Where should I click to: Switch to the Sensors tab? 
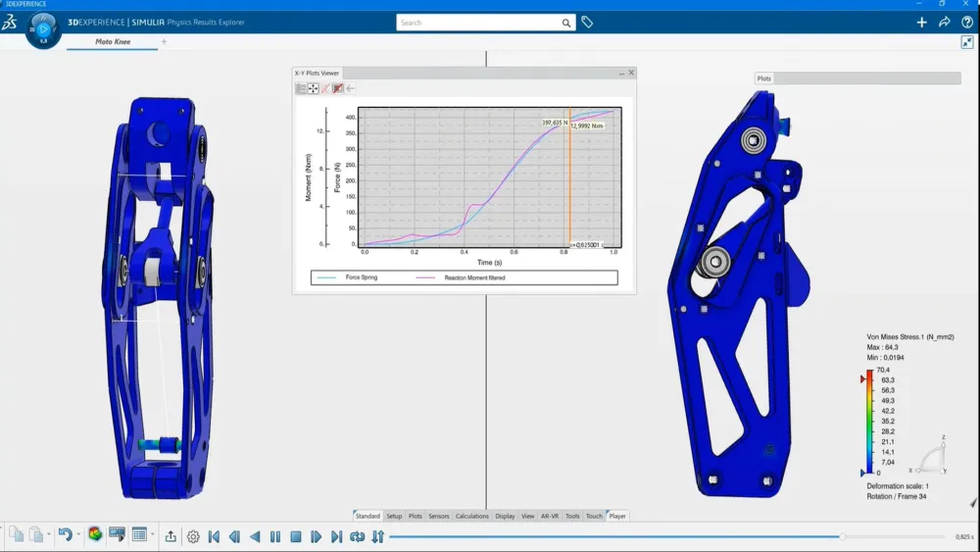(x=438, y=516)
